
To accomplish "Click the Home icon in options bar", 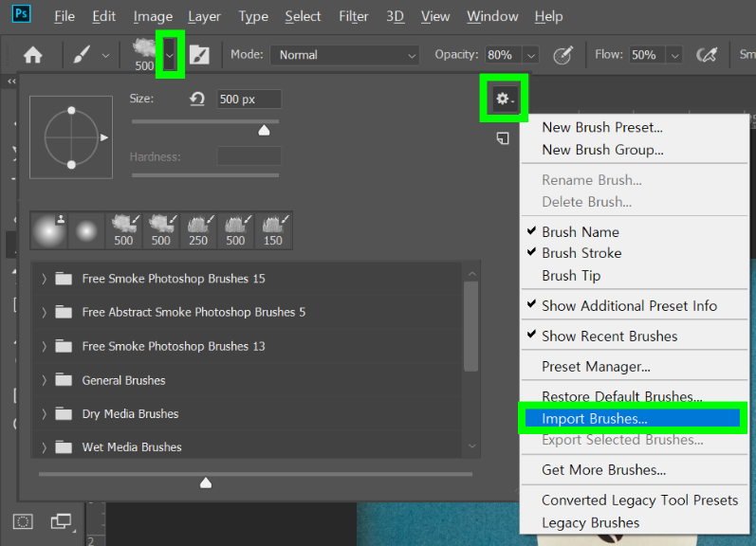I will [33, 55].
